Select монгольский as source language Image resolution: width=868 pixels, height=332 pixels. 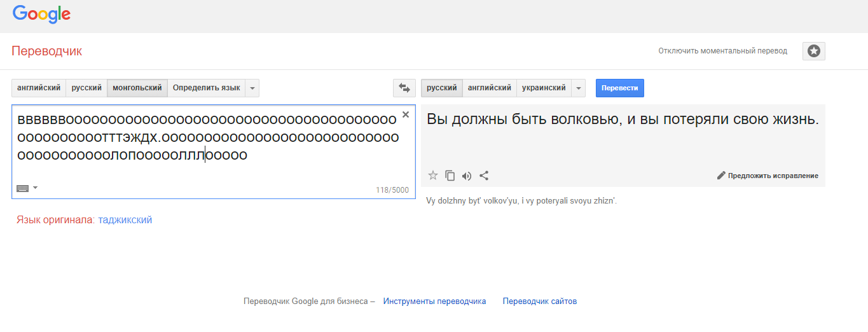click(137, 88)
